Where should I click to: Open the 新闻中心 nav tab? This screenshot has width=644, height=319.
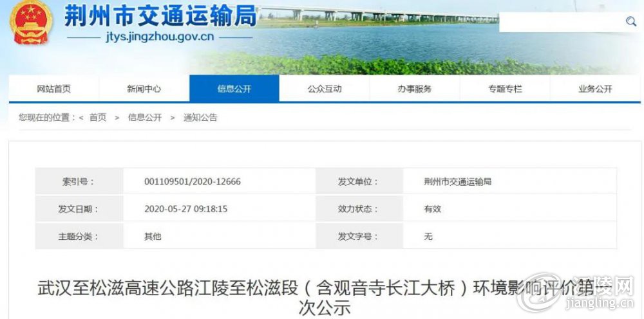point(144,89)
